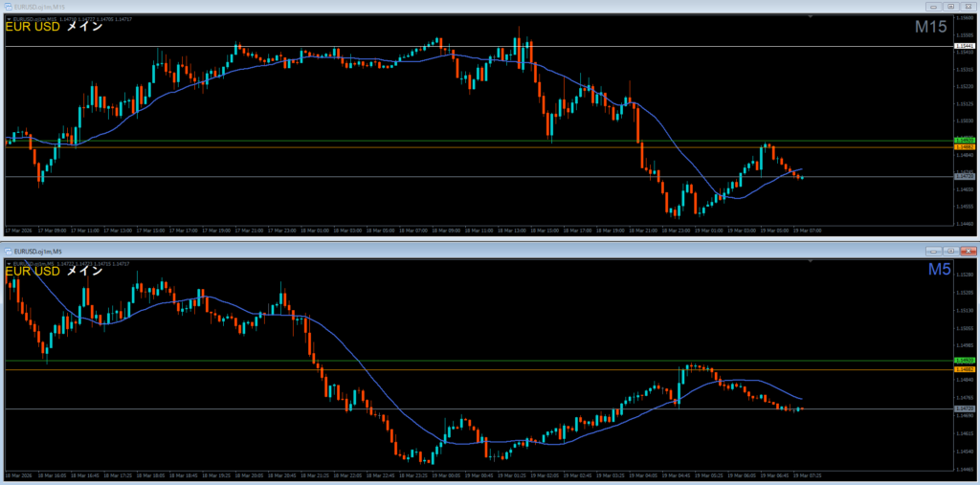Click the gray current price label on M5 chart

point(965,408)
